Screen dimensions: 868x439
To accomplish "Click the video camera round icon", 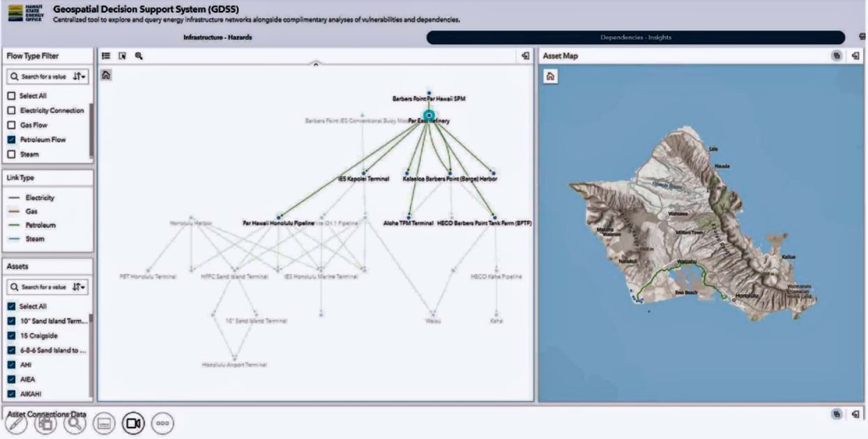I will [133, 422].
